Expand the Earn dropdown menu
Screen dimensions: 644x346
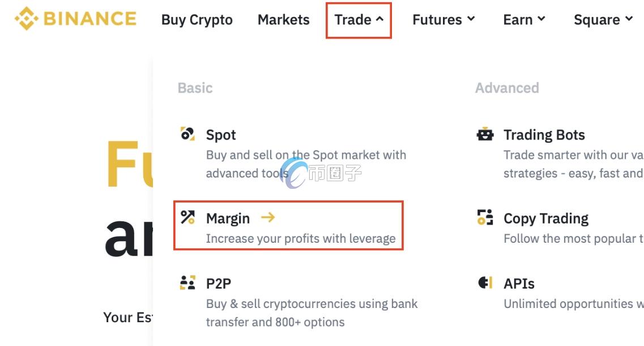(x=524, y=20)
